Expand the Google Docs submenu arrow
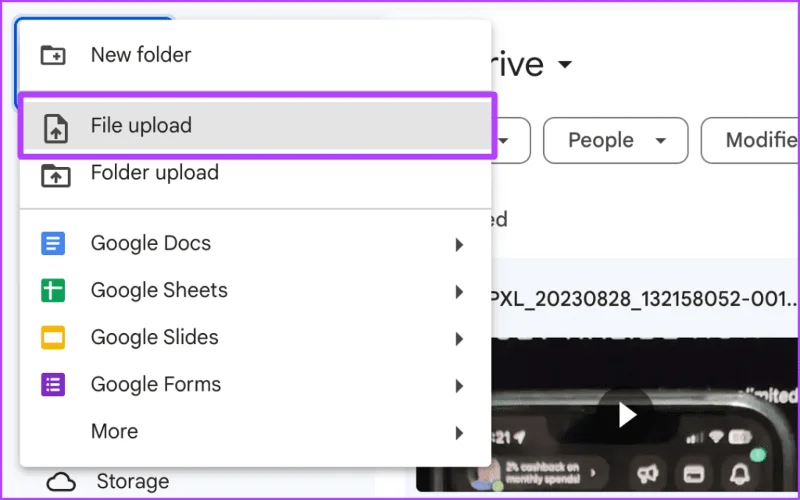 click(x=459, y=245)
